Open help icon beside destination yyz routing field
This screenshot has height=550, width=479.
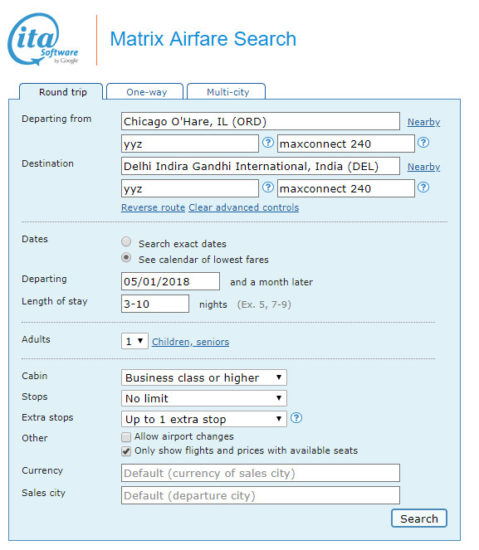point(268,187)
